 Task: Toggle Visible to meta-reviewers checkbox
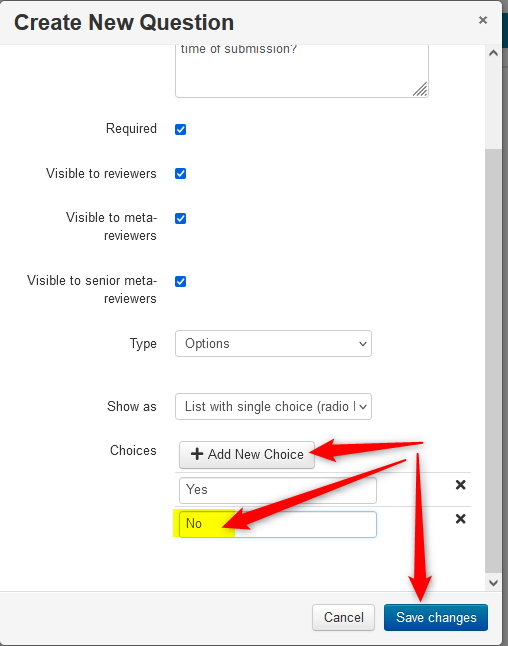pos(180,218)
